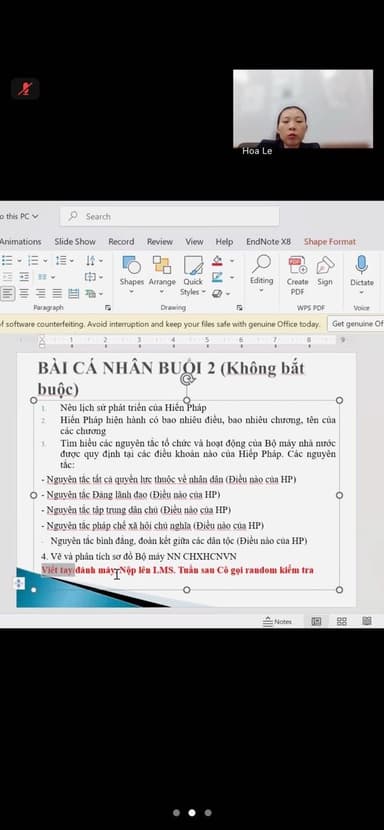Click the muted microphone icon
Image resolution: width=384 pixels, height=830 pixels.
tap(25, 88)
